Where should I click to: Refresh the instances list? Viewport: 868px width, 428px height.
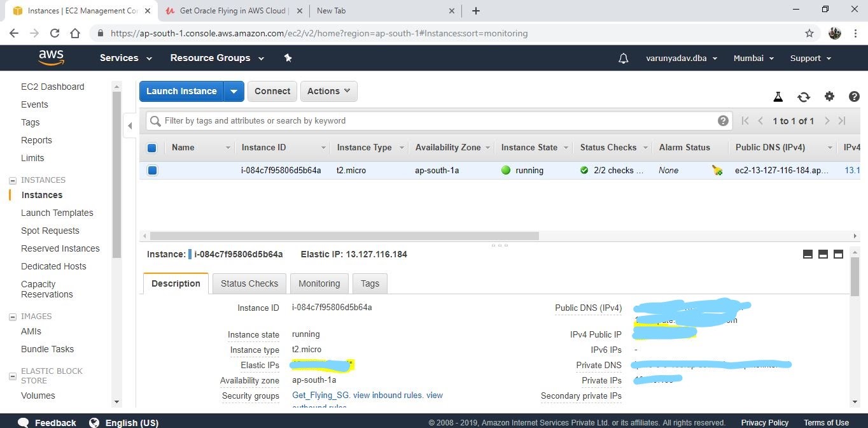click(x=804, y=96)
